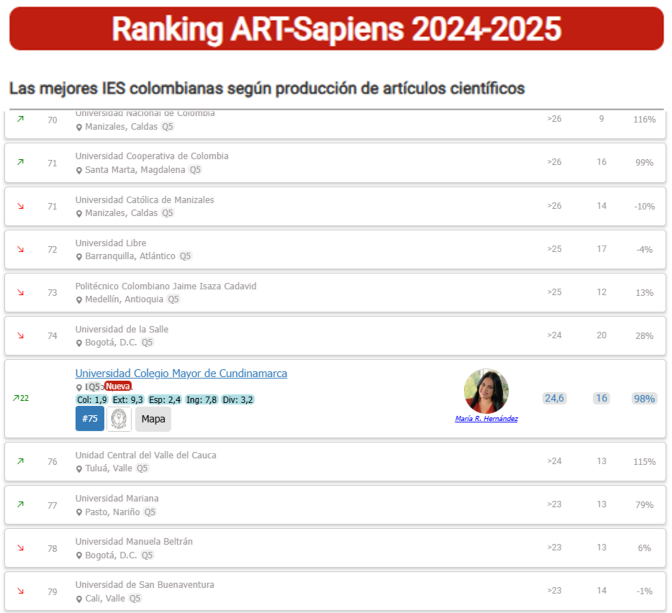Click the Col: 1,9 tag
672x613 pixels.
92,400
